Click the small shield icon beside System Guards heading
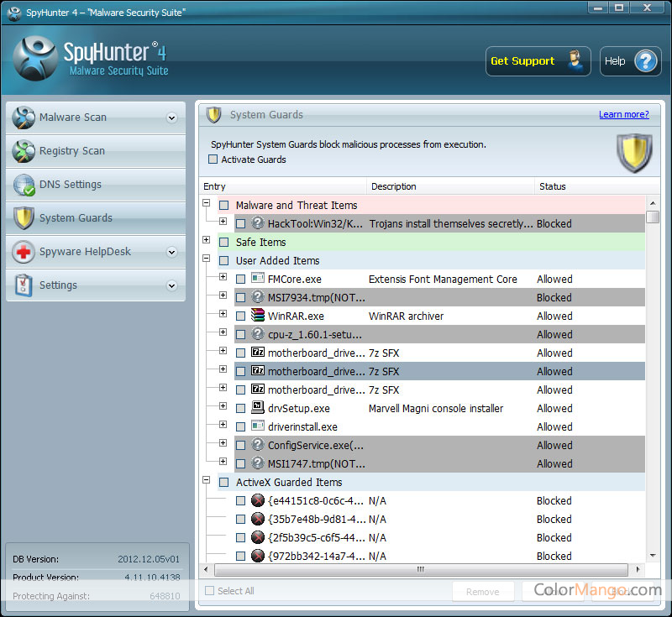The width and height of the screenshot is (672, 617). [x=214, y=115]
